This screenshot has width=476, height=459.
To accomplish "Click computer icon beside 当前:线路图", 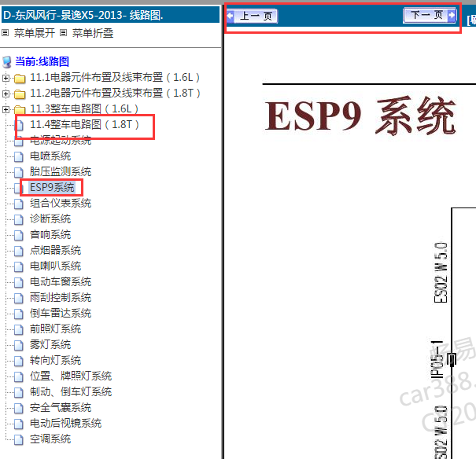I will [x=7, y=62].
